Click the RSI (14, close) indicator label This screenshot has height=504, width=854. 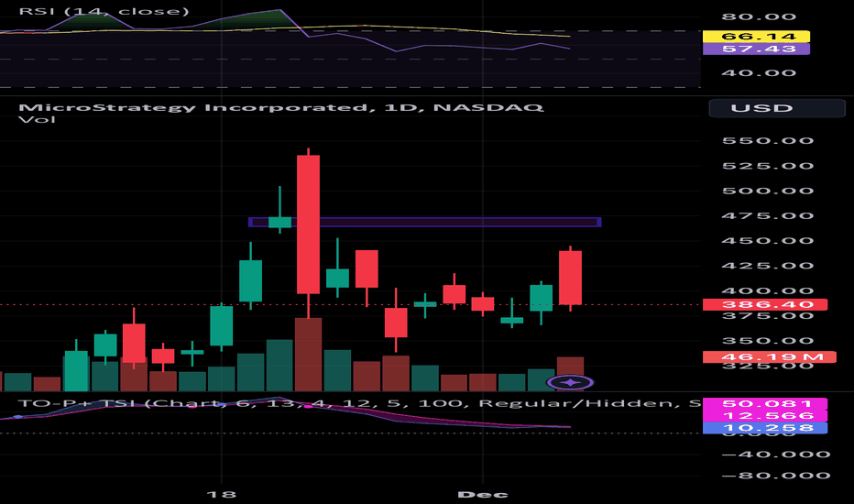pos(104,11)
